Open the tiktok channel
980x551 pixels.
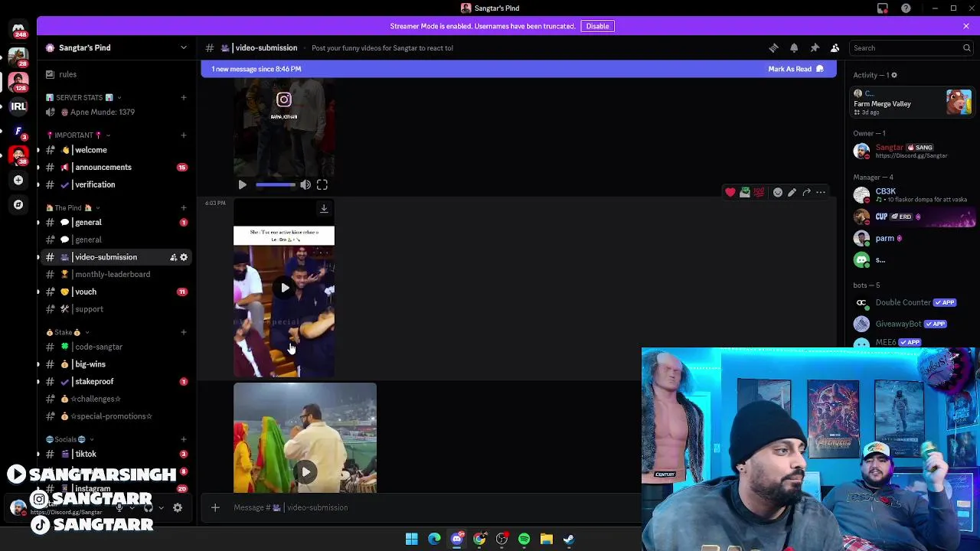pos(115,454)
